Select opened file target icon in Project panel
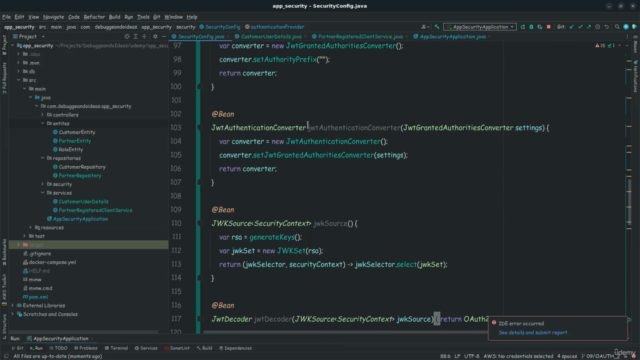Viewport: 640px width, 360px height. point(127,36)
